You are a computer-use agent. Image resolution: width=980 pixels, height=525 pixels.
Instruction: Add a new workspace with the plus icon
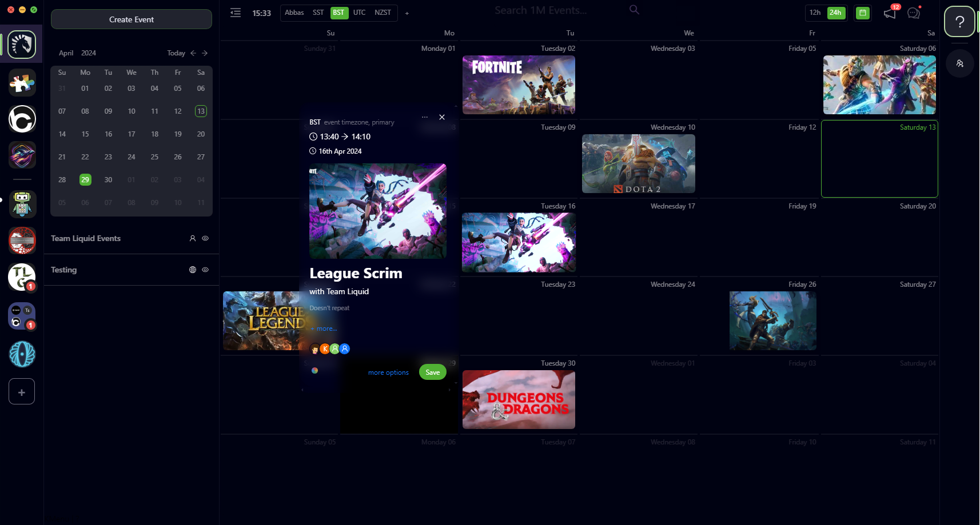[21, 391]
